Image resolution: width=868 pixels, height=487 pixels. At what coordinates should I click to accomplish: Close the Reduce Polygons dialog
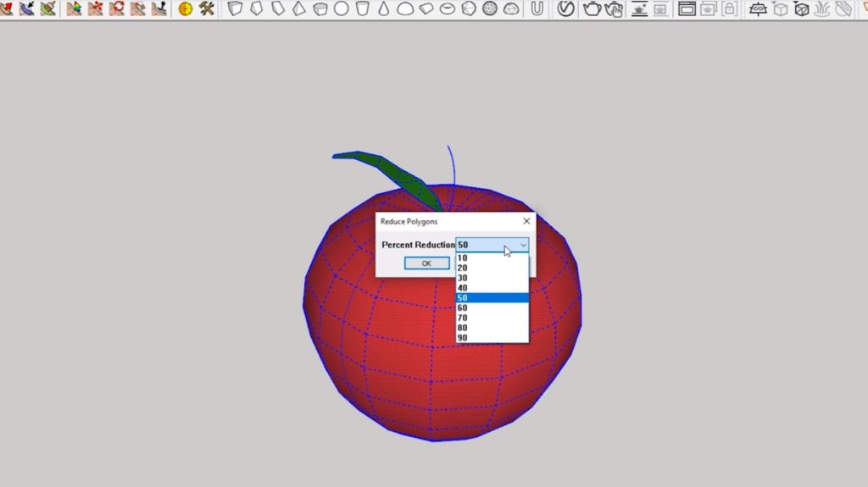click(x=526, y=221)
